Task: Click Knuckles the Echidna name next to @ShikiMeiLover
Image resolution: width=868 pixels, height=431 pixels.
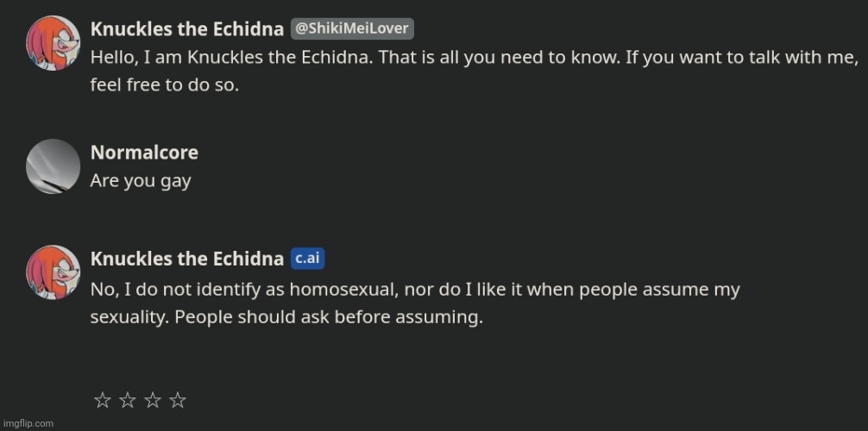Action: [187, 28]
